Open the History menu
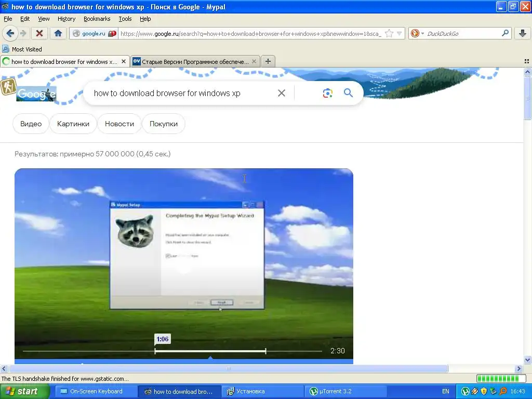This screenshot has width=532, height=399. pos(66,19)
